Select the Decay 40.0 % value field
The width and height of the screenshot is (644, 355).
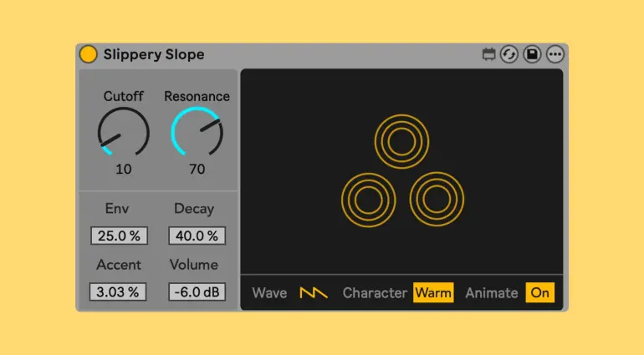click(197, 236)
